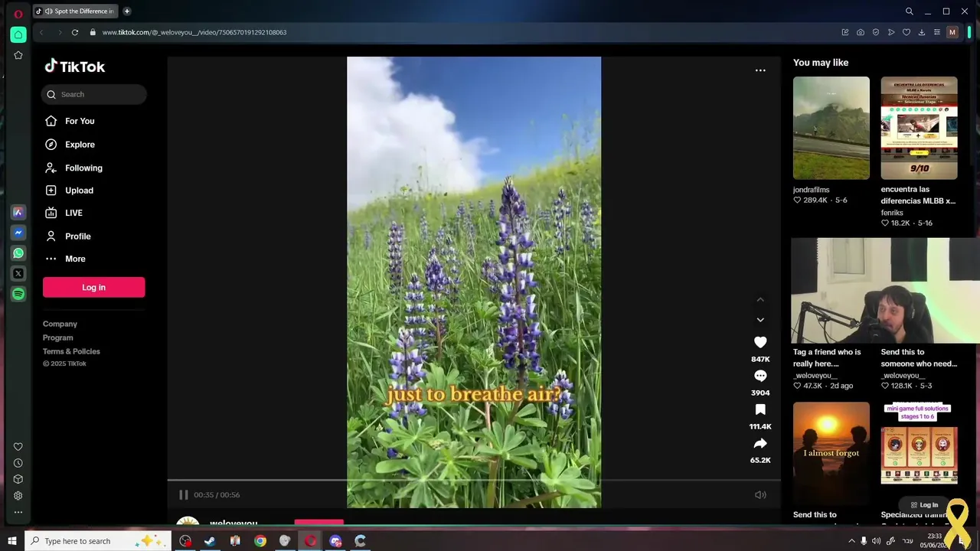Open Steam from the taskbar
The height and width of the screenshot is (551, 980).
(210, 541)
